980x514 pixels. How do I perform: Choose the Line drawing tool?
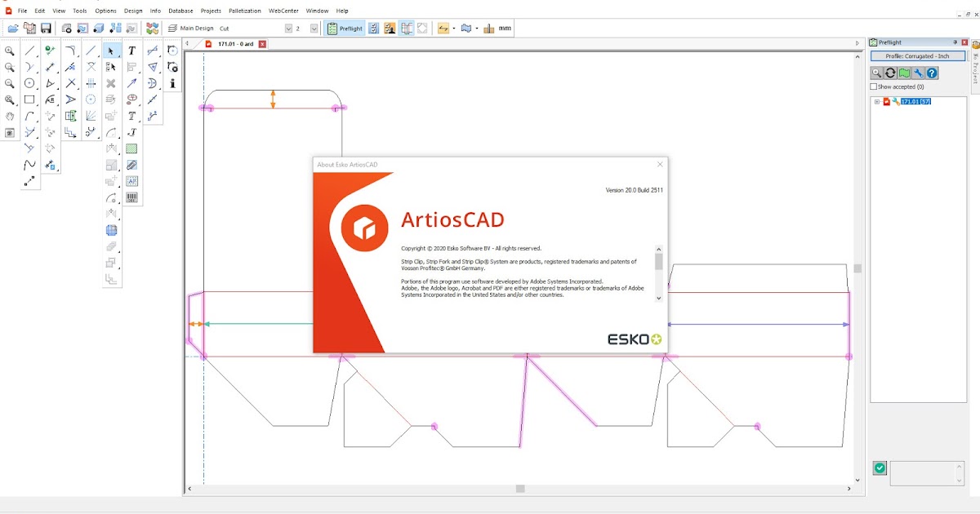(30, 51)
